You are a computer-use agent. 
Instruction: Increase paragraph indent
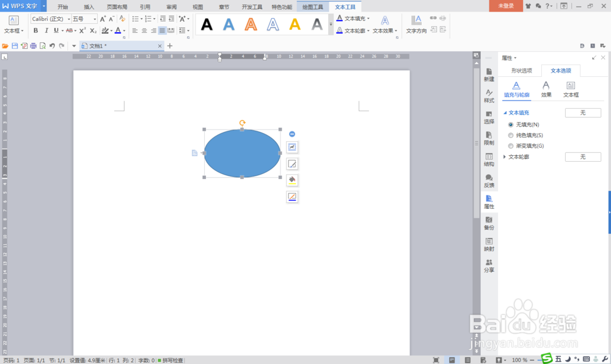click(172, 19)
